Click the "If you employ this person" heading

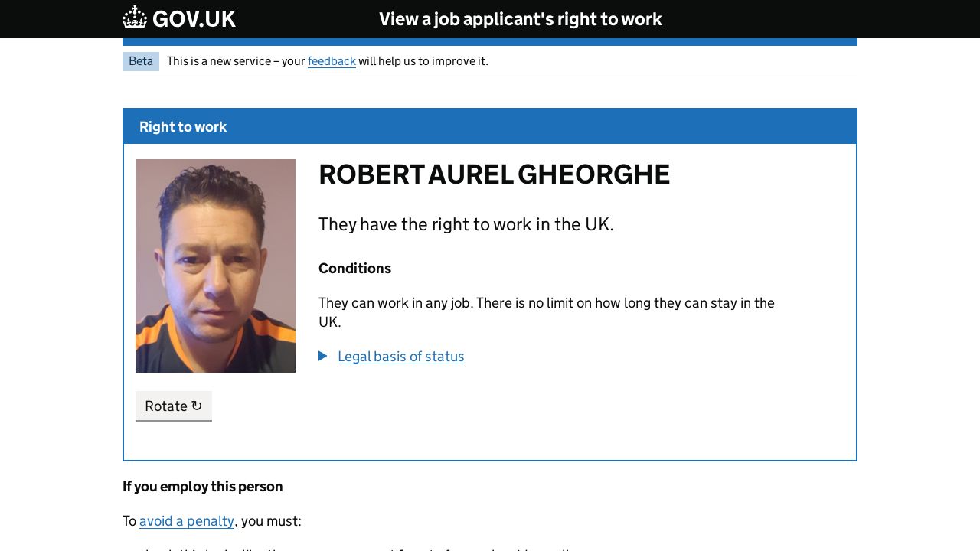[203, 487]
